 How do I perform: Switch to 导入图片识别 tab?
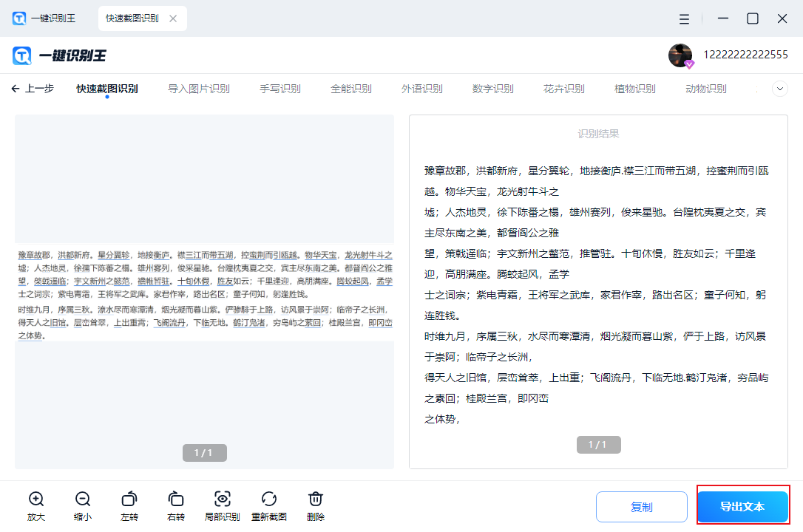click(x=199, y=89)
